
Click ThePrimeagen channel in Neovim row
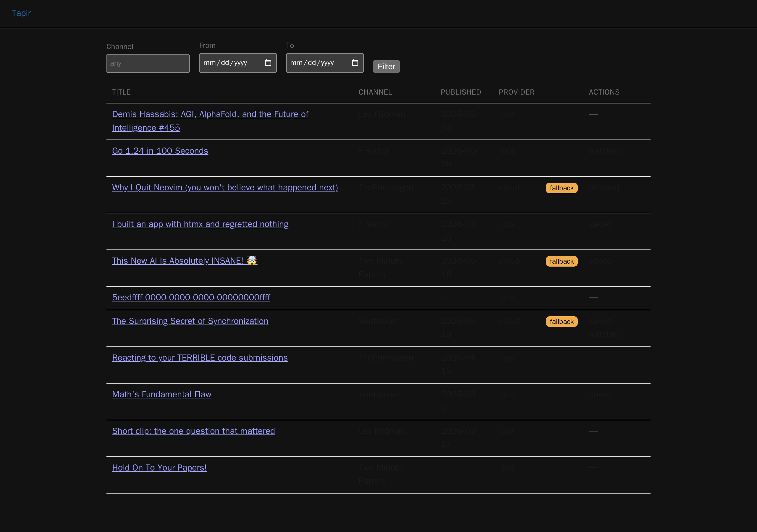[x=386, y=188]
